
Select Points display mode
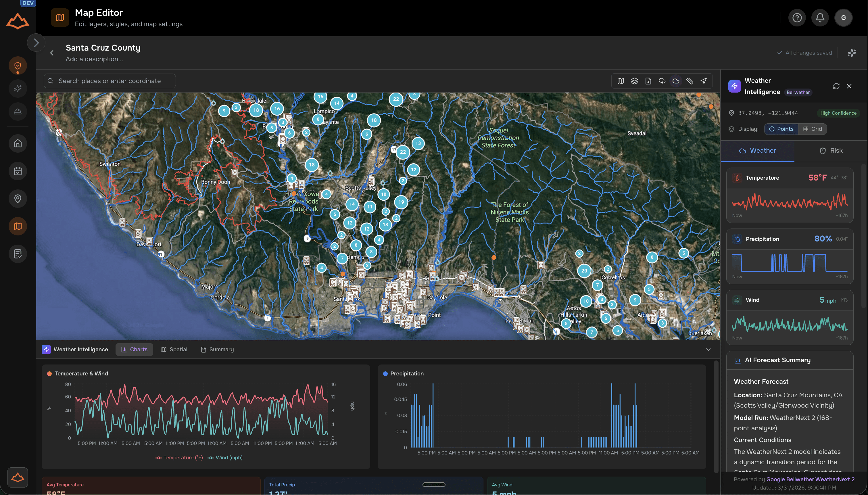click(x=781, y=129)
